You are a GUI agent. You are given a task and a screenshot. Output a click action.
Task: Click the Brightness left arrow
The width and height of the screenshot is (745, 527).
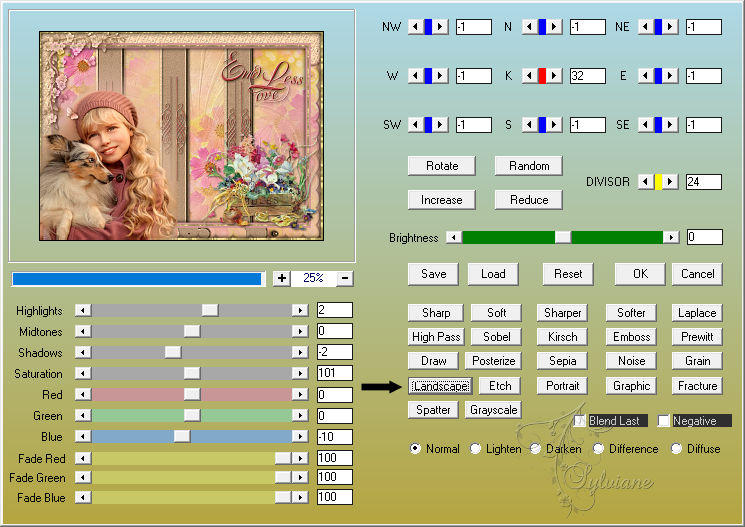pos(454,237)
